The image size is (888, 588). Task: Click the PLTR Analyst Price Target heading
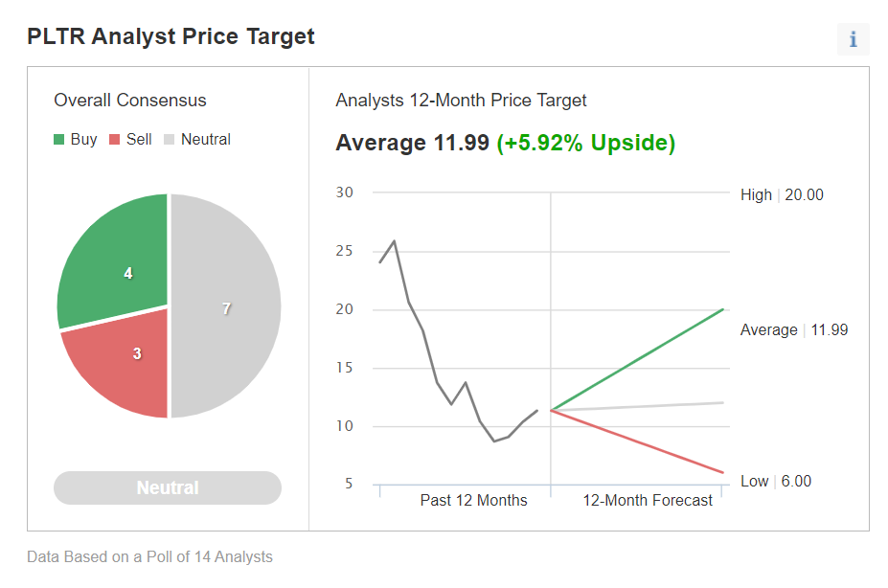(171, 36)
